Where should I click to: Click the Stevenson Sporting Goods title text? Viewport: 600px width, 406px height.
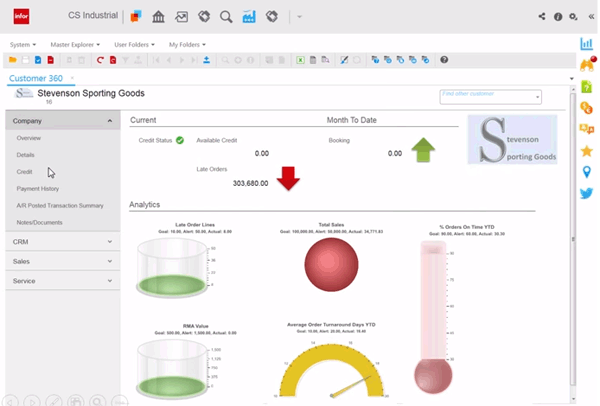[x=91, y=93]
